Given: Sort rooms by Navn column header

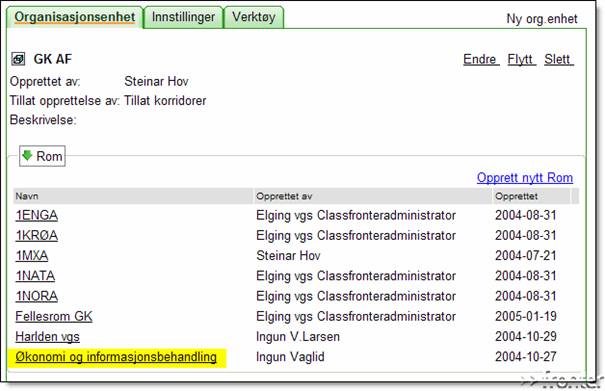Looking at the screenshot, I should point(27,196).
